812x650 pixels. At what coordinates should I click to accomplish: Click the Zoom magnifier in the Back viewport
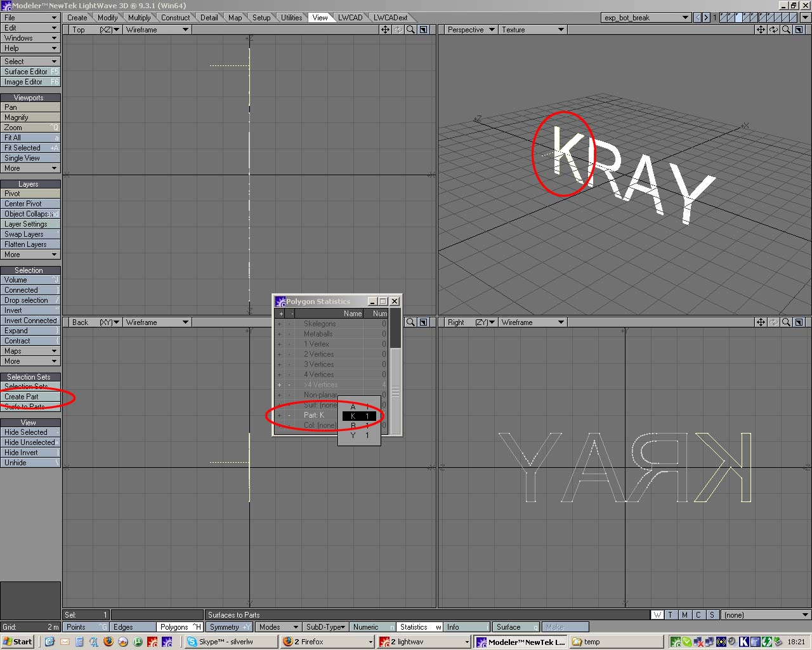tap(410, 322)
